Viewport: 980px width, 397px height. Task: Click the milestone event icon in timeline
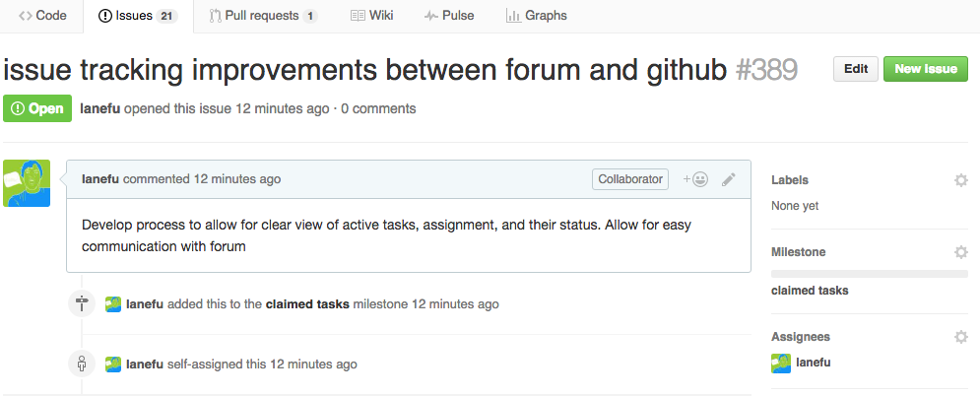tap(82, 304)
